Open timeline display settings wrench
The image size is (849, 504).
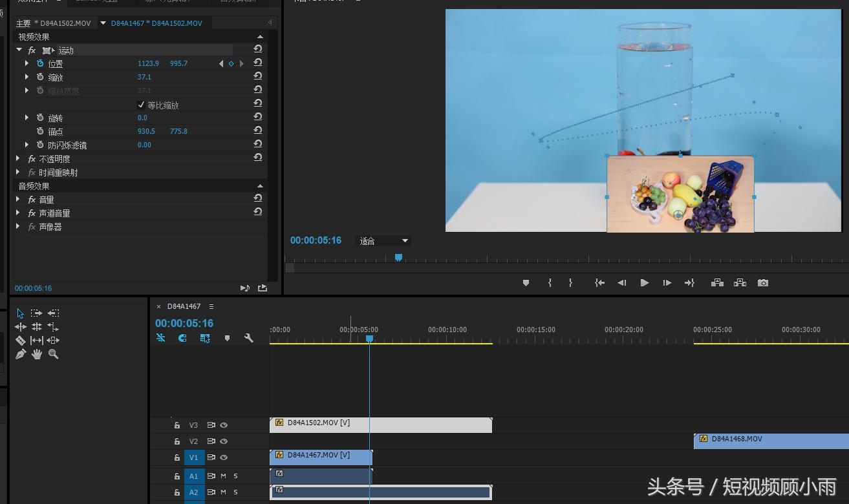pyautogui.click(x=248, y=338)
